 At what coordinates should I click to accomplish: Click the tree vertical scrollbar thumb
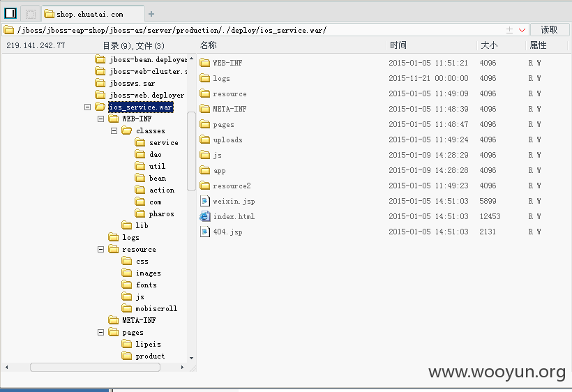[191, 151]
